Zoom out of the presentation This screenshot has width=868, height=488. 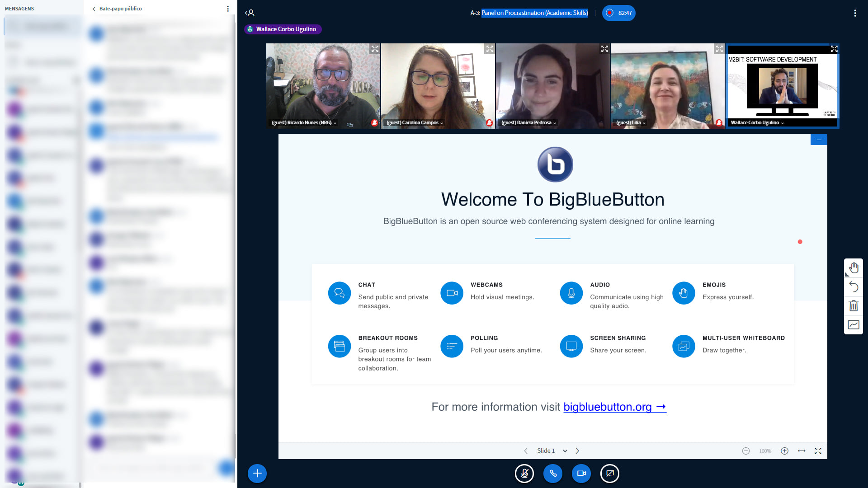[746, 451]
